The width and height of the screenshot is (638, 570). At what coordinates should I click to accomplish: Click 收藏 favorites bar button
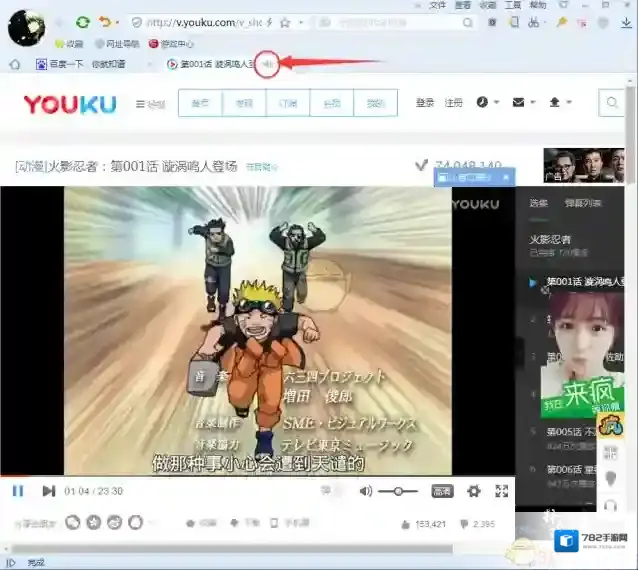coord(69,44)
